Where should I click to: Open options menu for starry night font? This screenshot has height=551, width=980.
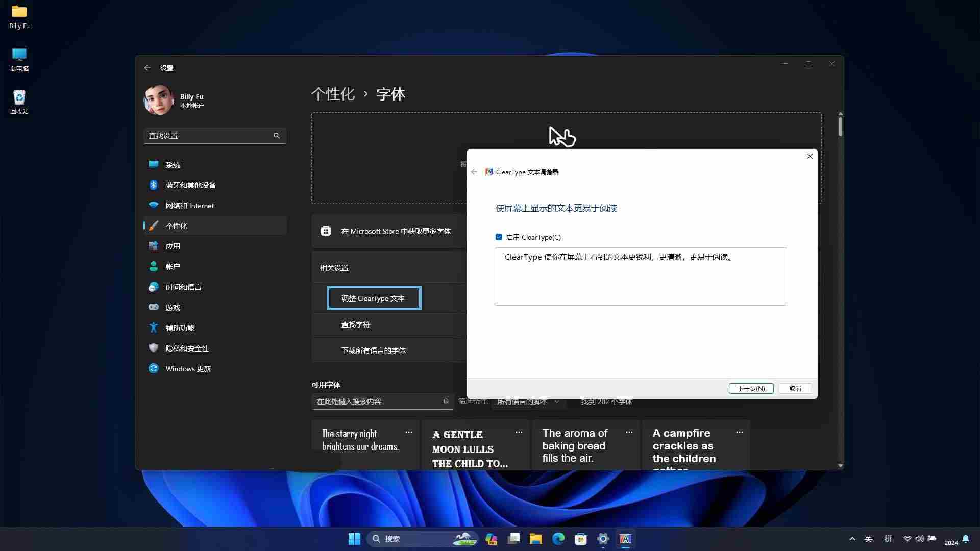(x=409, y=432)
